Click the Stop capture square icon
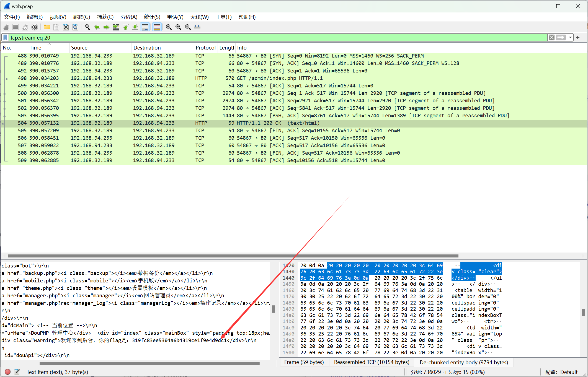Screen dimensions: 588x377 [x=16, y=27]
